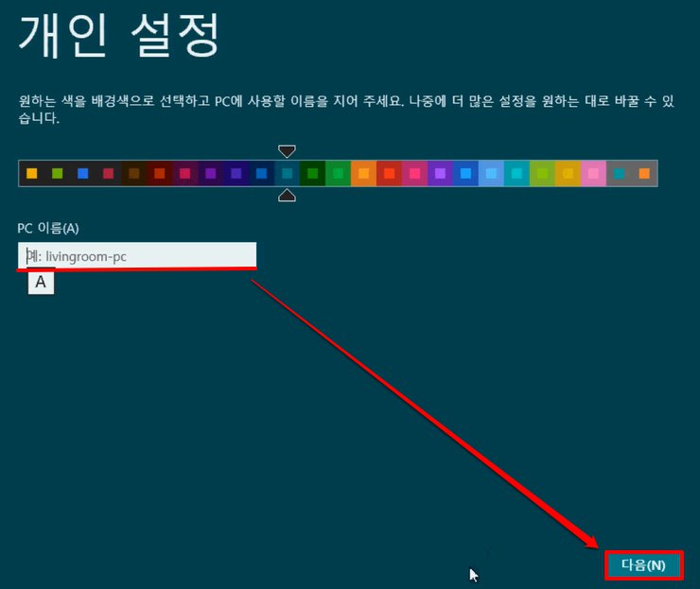Pick navy swatch with blue accent
Viewport: 700px width, 589px height.
click(262, 173)
